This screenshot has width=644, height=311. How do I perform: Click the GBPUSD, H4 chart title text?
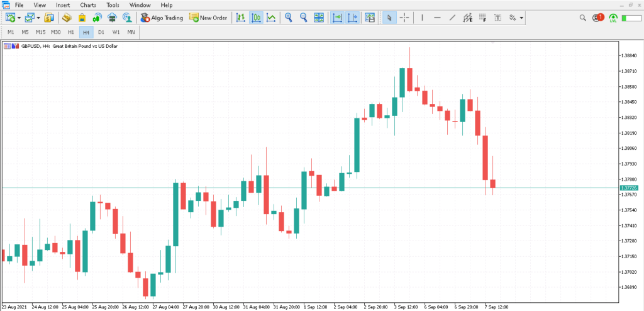point(69,46)
